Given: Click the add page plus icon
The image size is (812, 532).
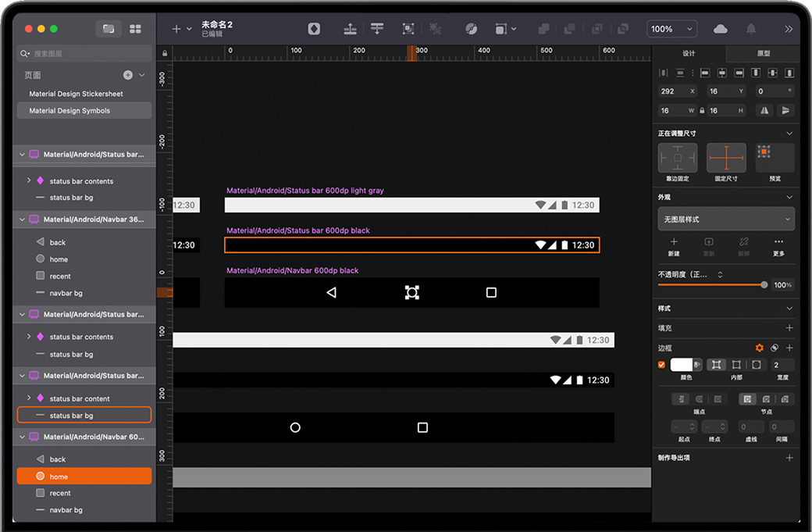Looking at the screenshot, I should click(x=128, y=75).
